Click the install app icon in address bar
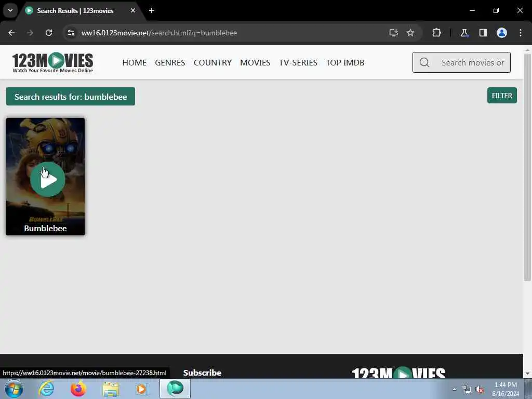 [394, 33]
